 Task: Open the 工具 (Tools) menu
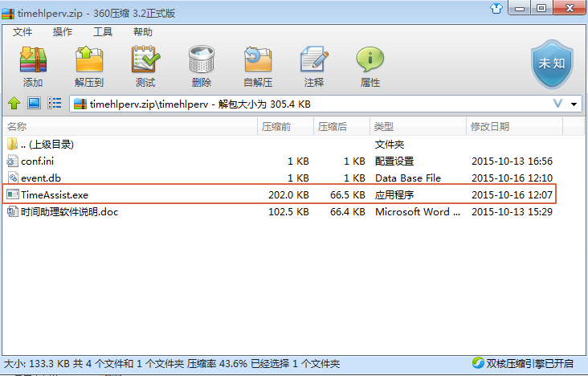click(x=102, y=32)
